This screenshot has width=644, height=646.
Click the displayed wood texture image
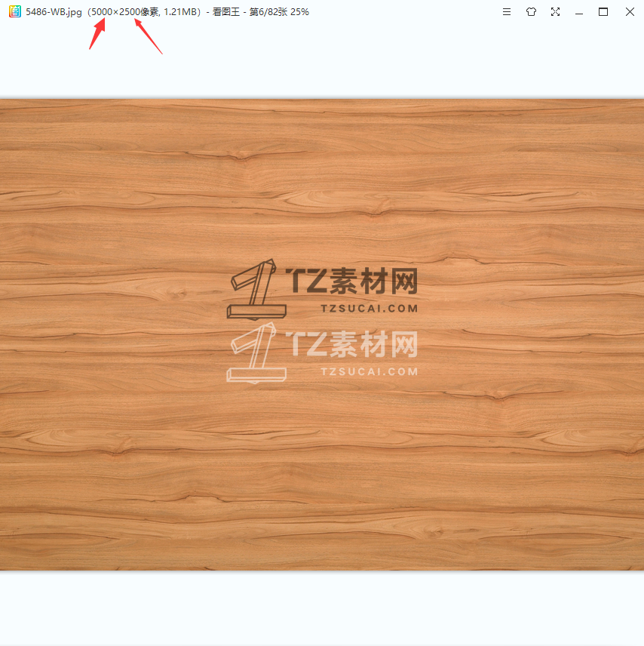pyautogui.click(x=322, y=334)
